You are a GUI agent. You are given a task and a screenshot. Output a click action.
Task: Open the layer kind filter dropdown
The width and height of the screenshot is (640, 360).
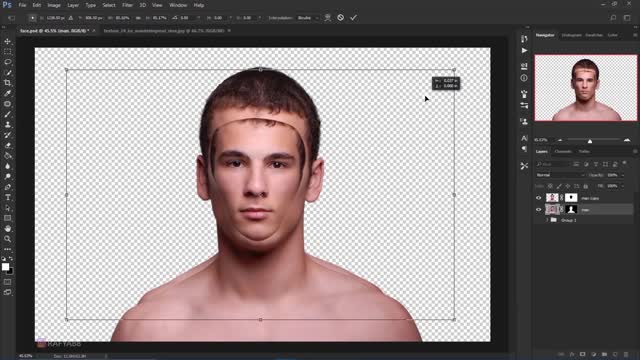(x=553, y=164)
